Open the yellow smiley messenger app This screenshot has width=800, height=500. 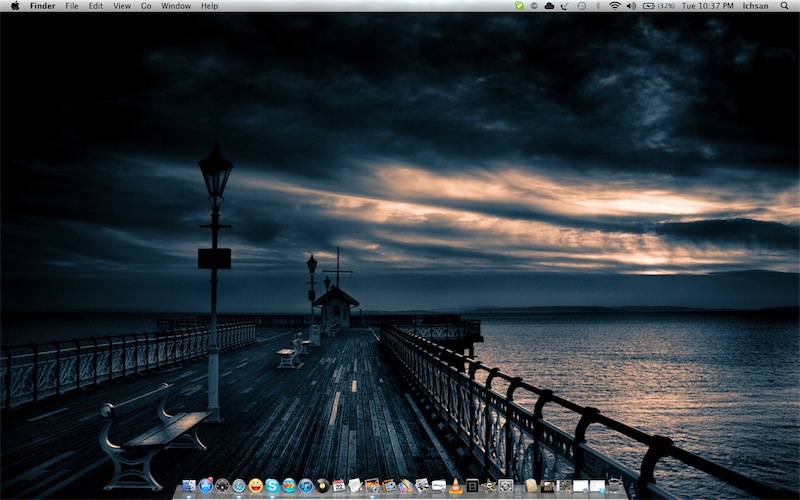pyautogui.click(x=255, y=486)
